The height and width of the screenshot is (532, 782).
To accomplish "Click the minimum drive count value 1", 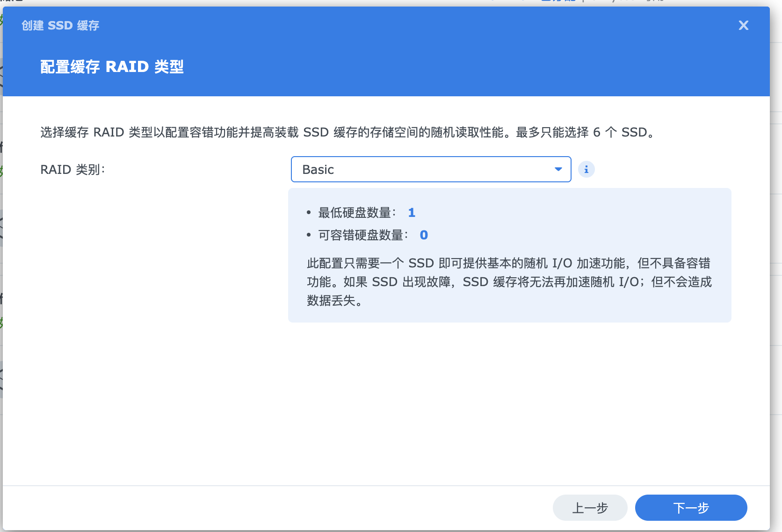I will click(x=412, y=213).
